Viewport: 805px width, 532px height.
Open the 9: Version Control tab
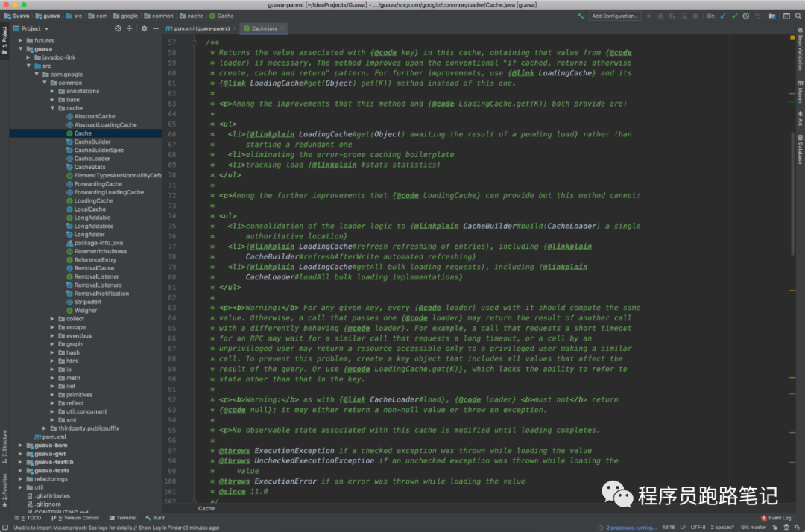coord(75,518)
